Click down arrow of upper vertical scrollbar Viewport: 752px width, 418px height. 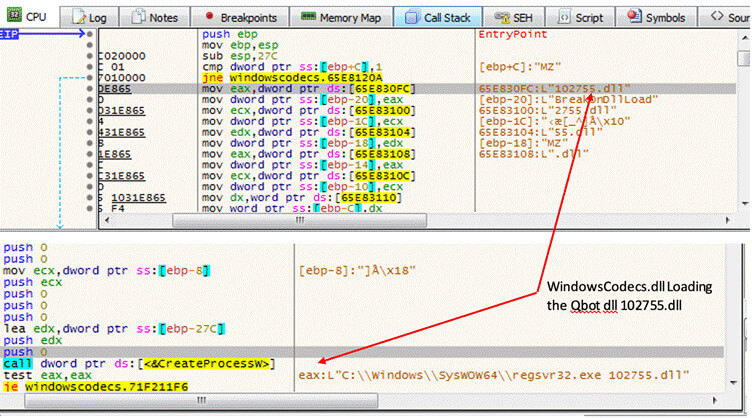click(x=744, y=204)
